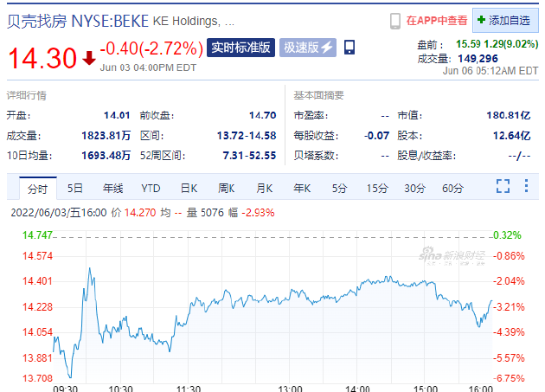Click the phone icon beside 在APP中查看
545x392 pixels.
point(394,21)
